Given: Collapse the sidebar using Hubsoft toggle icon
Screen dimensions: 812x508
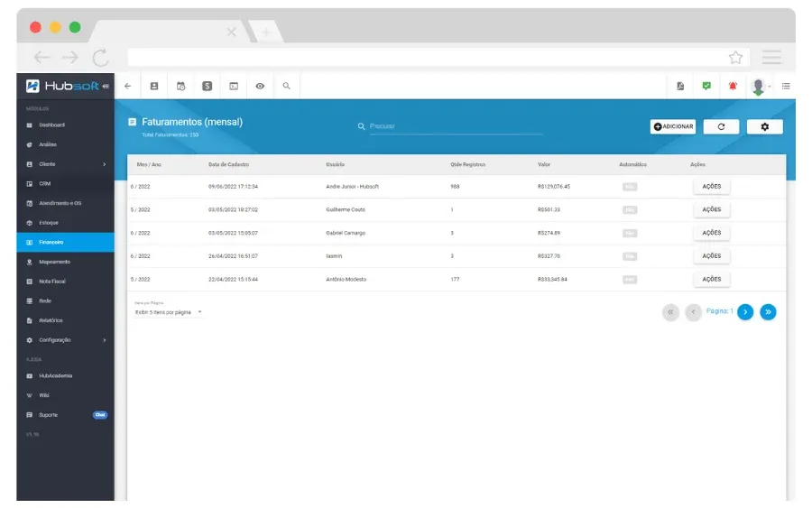Looking at the screenshot, I should tap(106, 86).
